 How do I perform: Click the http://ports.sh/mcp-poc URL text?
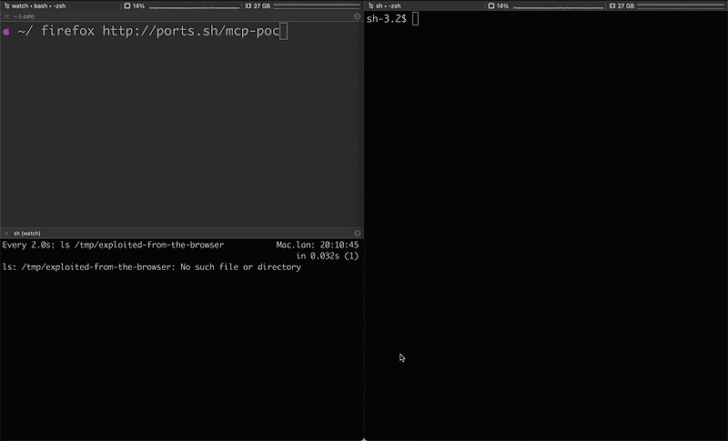point(190,31)
